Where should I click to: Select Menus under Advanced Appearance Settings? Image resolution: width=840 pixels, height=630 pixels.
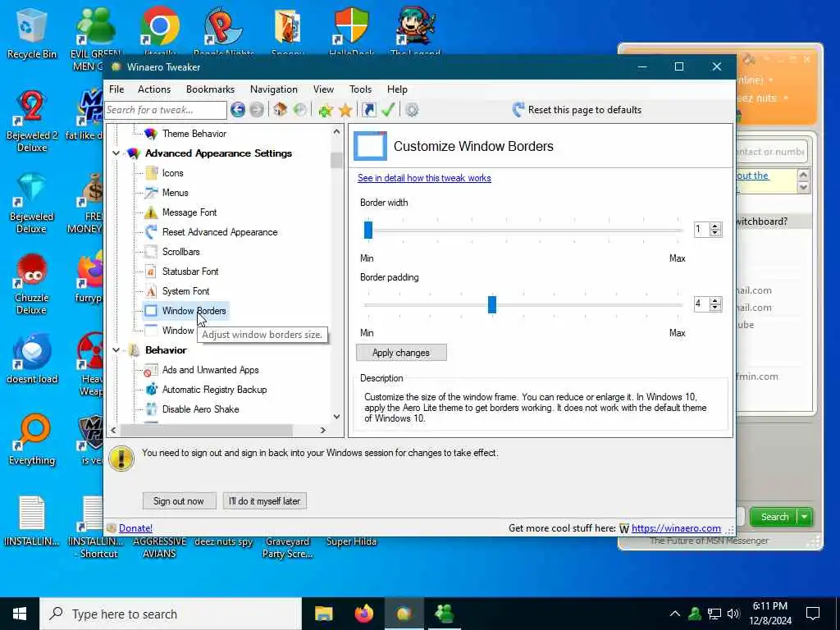(176, 193)
